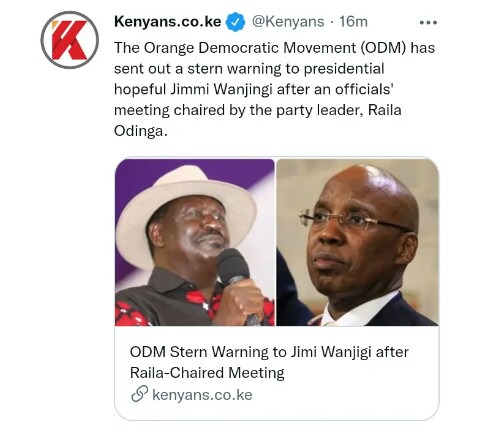
Task: Select the word Odinga in tweet text
Action: click(x=140, y=131)
